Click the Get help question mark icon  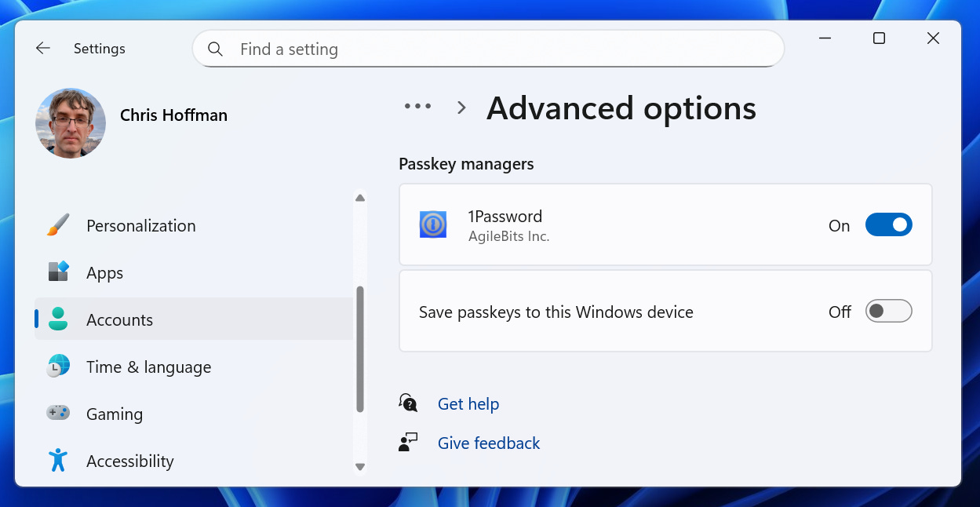[x=408, y=403]
